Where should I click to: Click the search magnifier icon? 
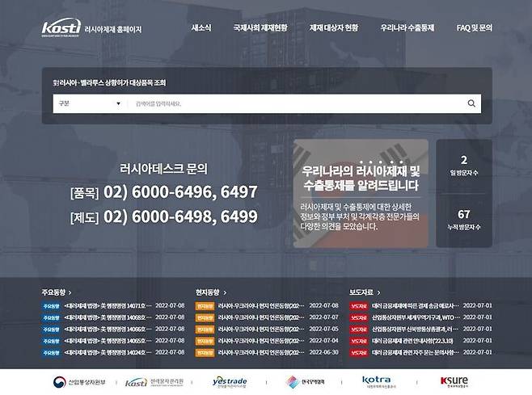[471, 103]
